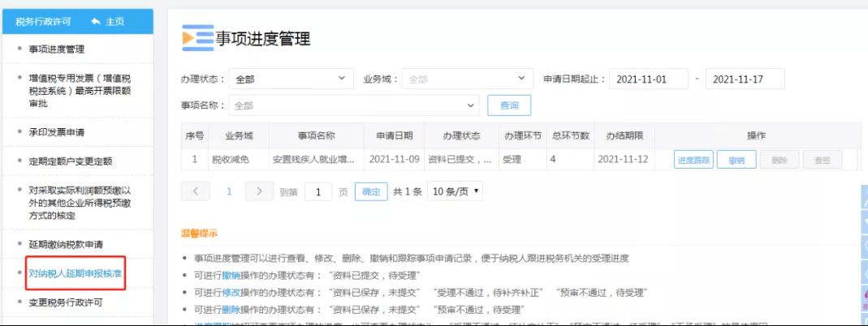Image resolution: width=868 pixels, height=326 pixels.
Task: Click the 确定 pagination button
Action: click(371, 191)
